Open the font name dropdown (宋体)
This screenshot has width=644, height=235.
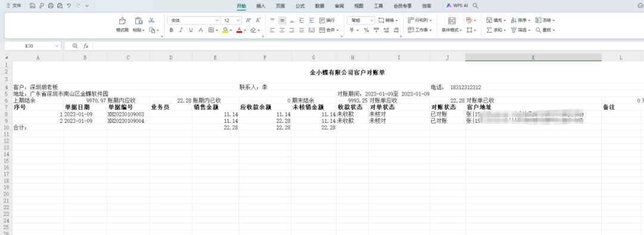click(x=194, y=20)
